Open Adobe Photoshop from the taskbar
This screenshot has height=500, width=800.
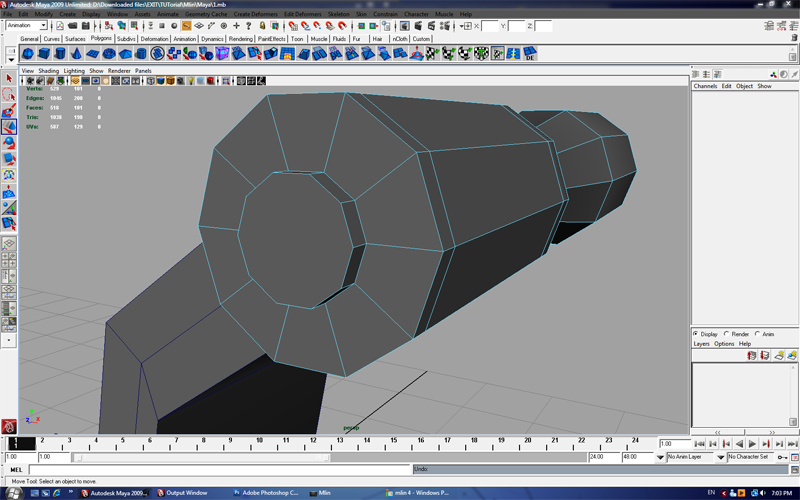265,493
